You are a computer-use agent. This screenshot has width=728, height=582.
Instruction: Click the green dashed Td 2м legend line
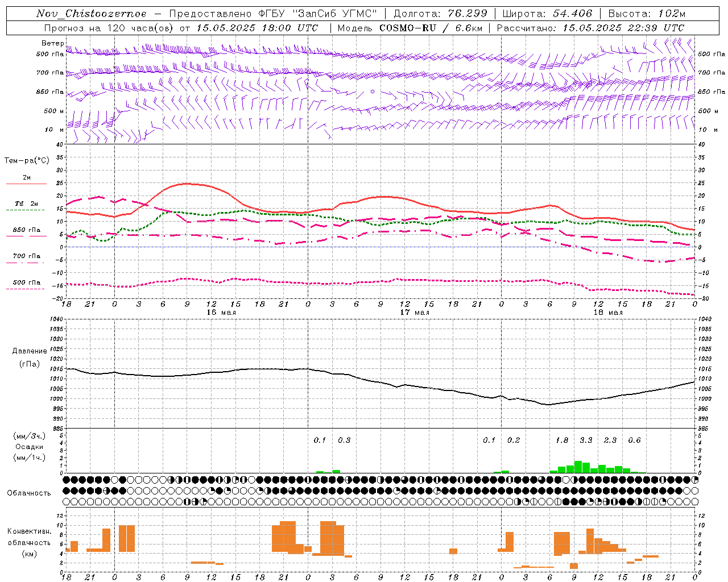click(x=25, y=210)
